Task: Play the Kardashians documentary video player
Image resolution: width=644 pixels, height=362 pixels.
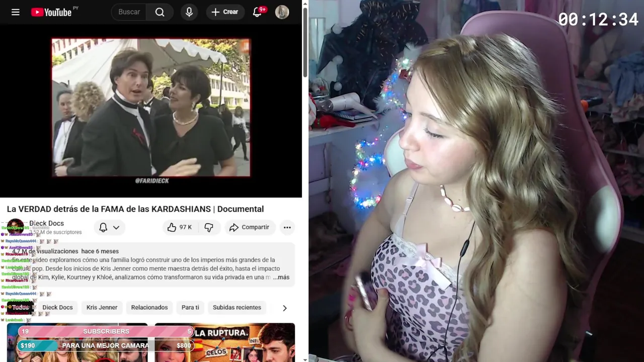Action: [x=151, y=111]
